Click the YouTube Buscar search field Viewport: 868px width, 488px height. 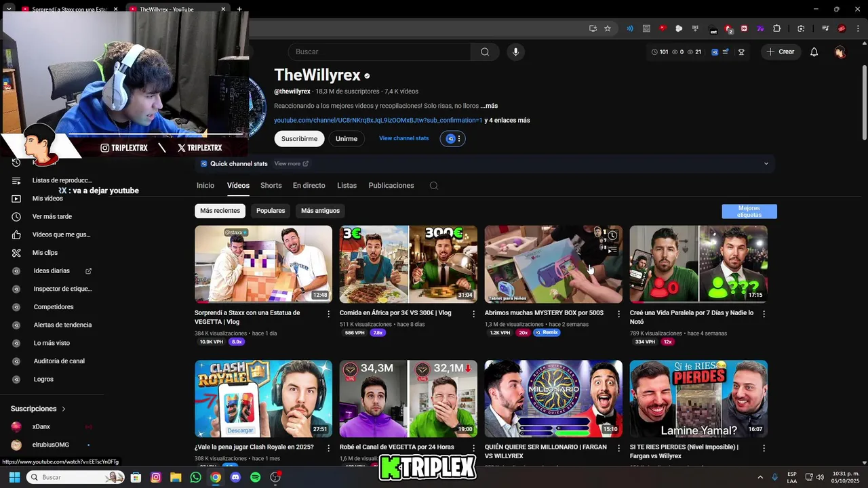[380, 52]
